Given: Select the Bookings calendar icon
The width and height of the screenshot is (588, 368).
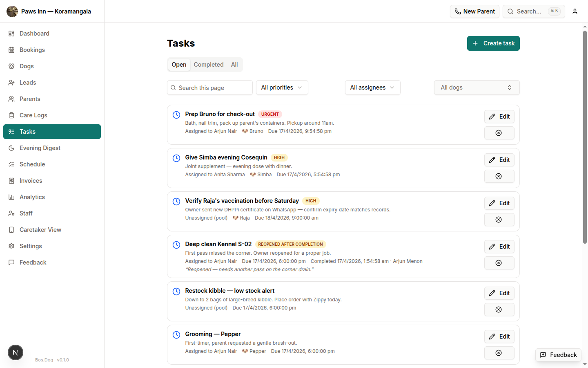Looking at the screenshot, I should click(x=11, y=49).
